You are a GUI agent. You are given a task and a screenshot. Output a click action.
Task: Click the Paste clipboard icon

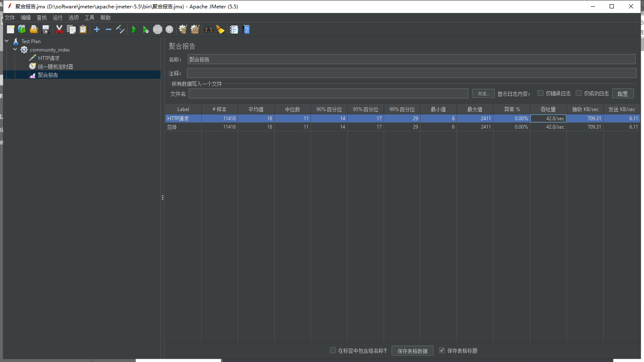point(83,29)
